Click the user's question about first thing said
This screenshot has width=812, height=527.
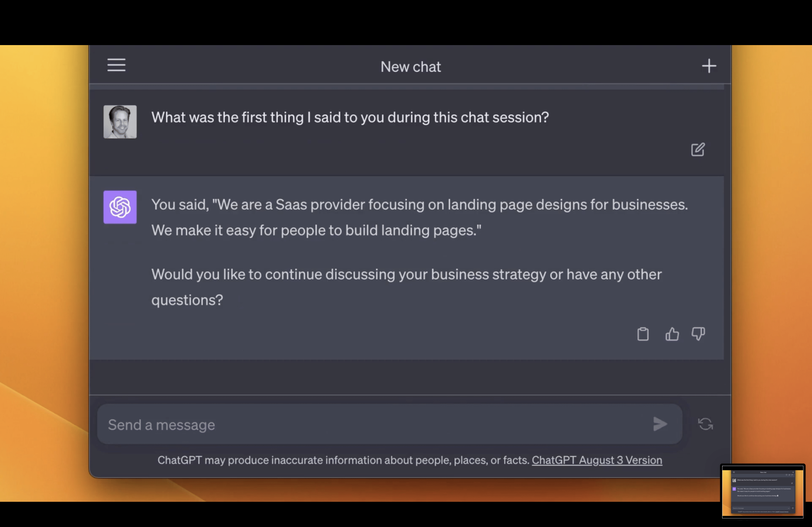350,118
